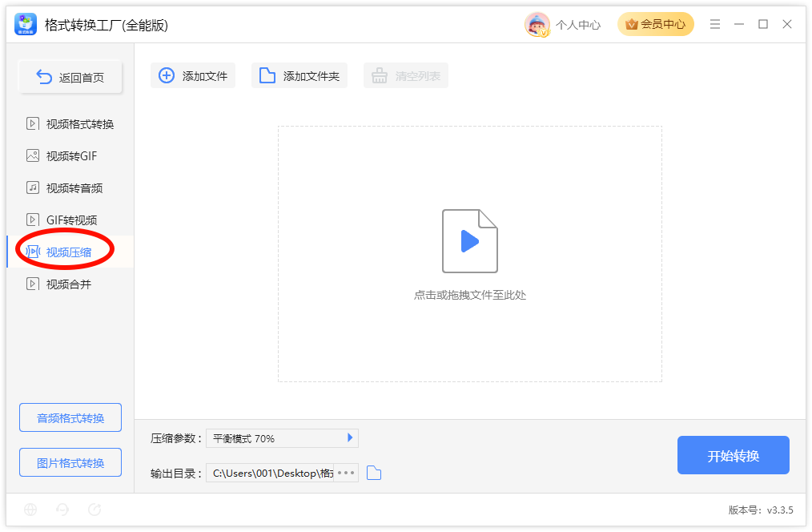Click the 格式转换工厂 app logo icon
812x532 pixels.
[26, 24]
